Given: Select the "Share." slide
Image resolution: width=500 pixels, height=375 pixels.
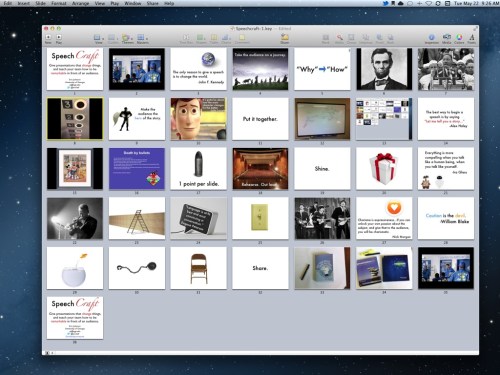Looking at the screenshot, I should [260, 268].
